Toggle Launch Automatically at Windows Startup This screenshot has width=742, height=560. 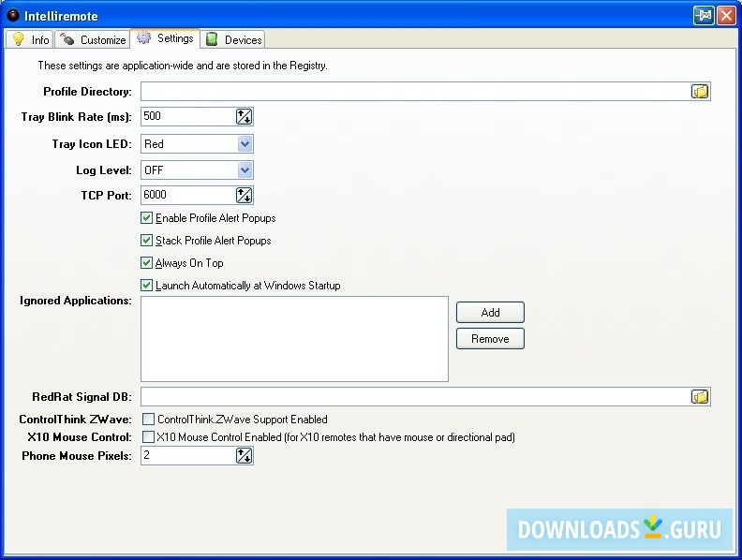(147, 286)
